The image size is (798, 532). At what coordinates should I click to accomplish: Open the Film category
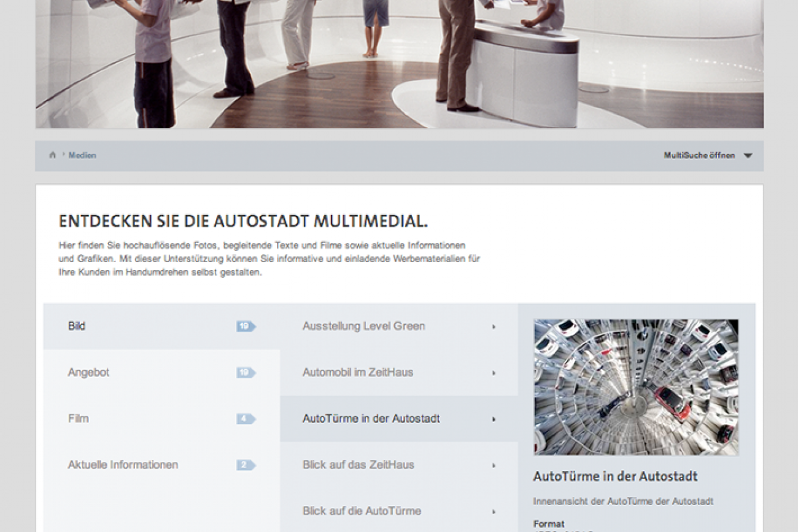78,418
